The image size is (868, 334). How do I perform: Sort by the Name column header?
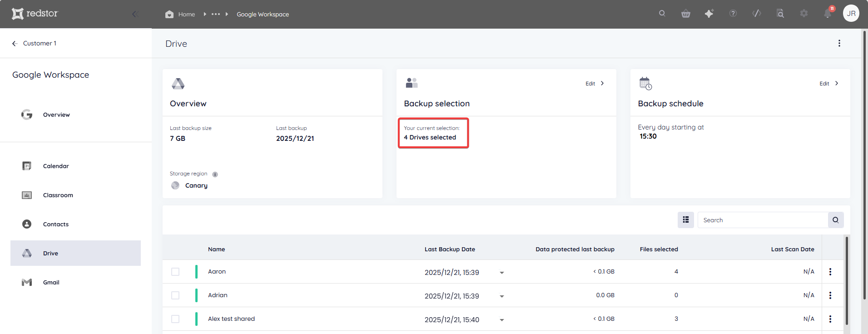(x=217, y=249)
